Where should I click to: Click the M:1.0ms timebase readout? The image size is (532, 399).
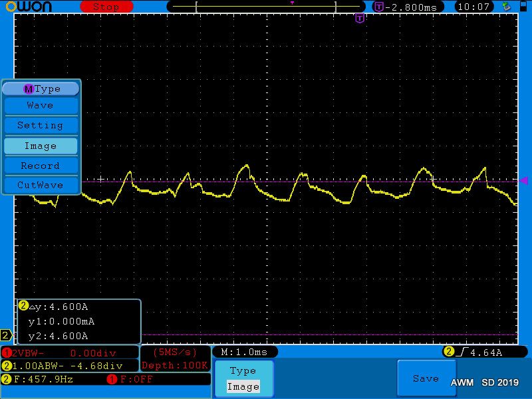245,352
